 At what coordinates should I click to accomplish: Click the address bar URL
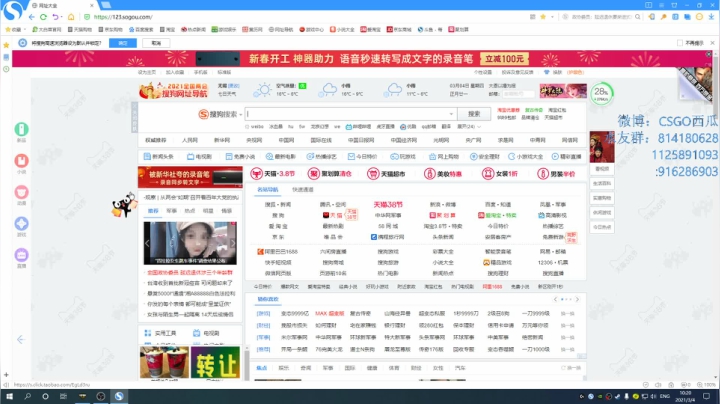coord(123,17)
